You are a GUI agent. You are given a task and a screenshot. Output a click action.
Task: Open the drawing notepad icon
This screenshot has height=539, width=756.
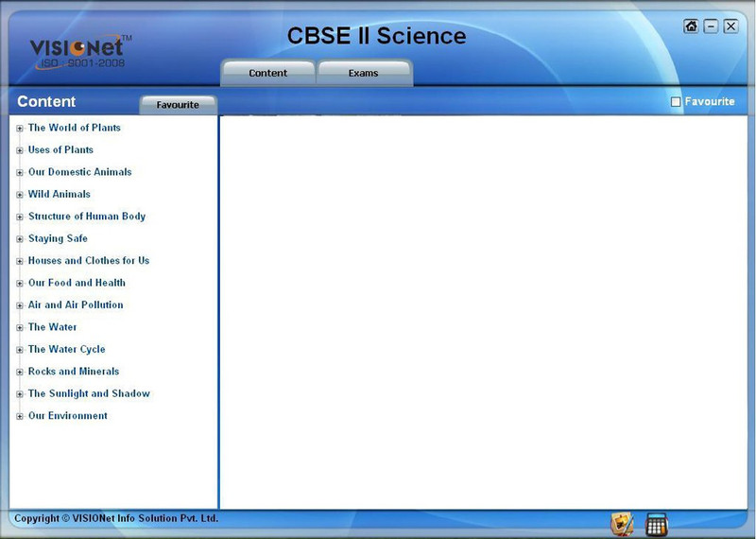coord(622,525)
